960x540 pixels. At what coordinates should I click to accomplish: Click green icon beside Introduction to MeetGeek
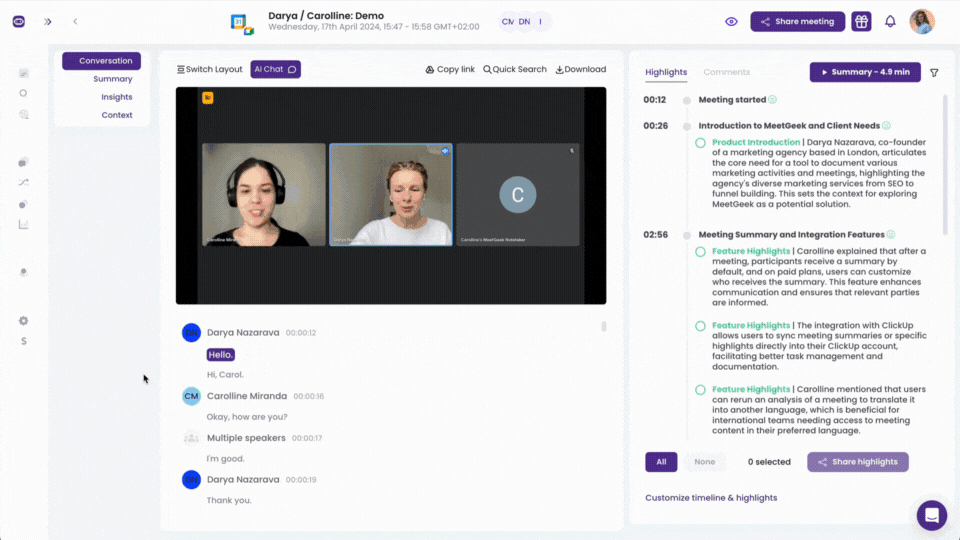click(x=886, y=126)
